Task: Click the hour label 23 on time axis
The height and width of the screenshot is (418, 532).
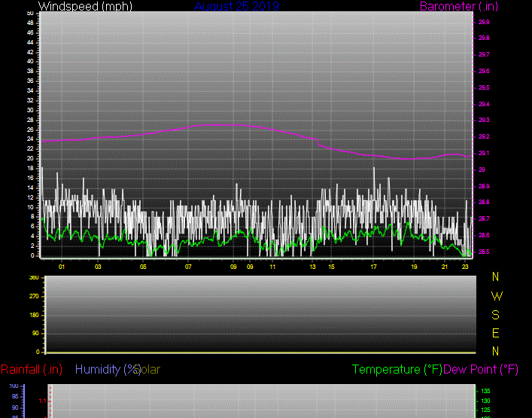Action: coord(465,267)
